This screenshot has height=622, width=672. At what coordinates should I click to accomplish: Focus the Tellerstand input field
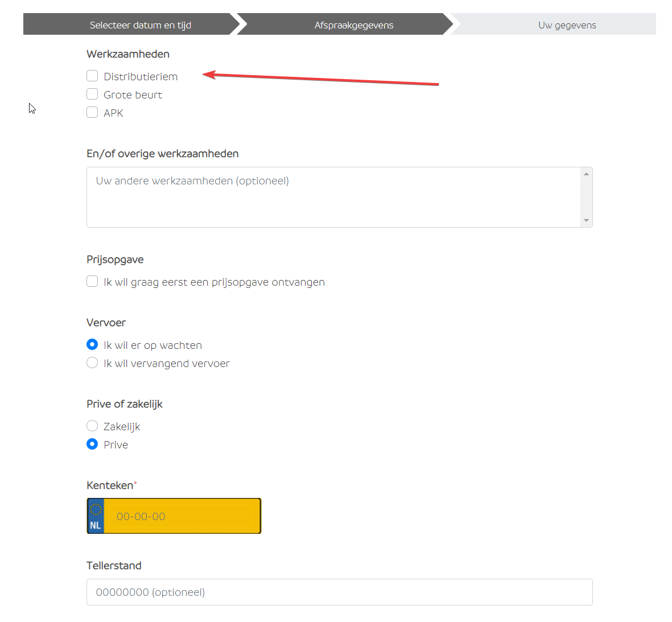(339, 592)
